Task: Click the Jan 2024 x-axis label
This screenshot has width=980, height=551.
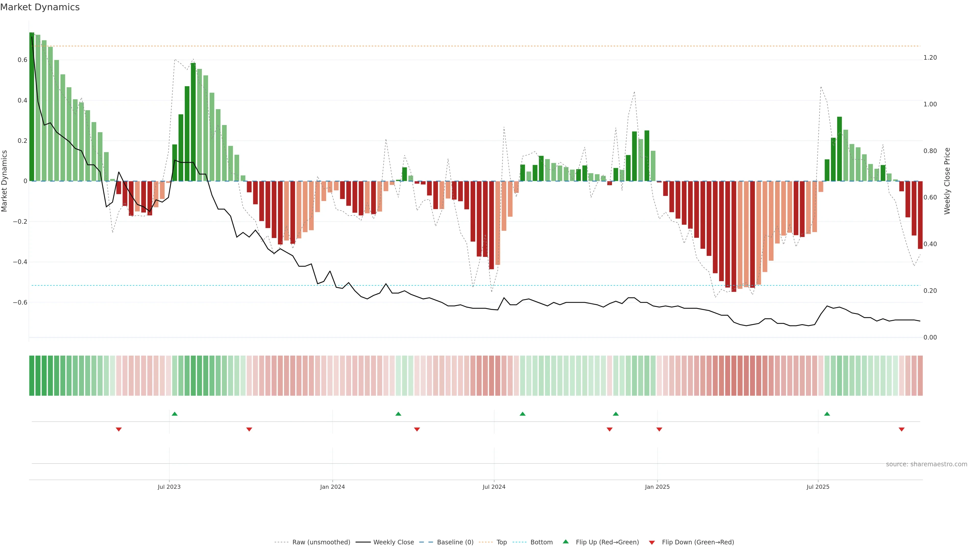Action: point(332,487)
